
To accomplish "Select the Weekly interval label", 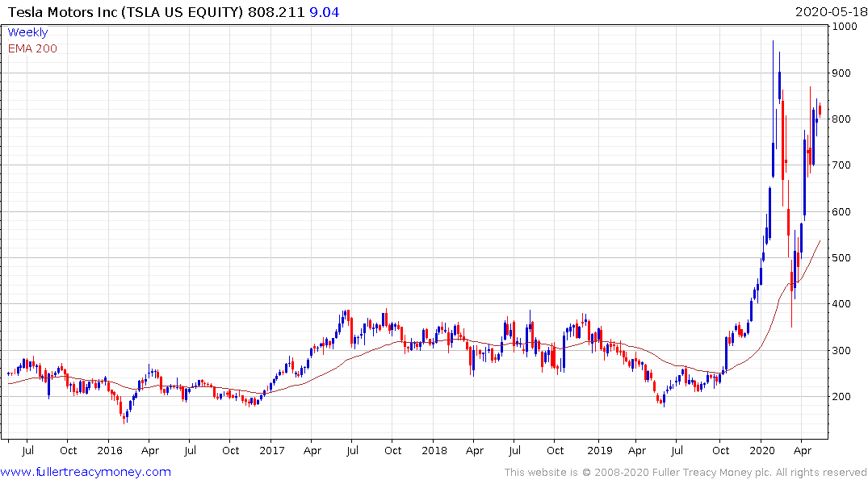I will coord(27,32).
